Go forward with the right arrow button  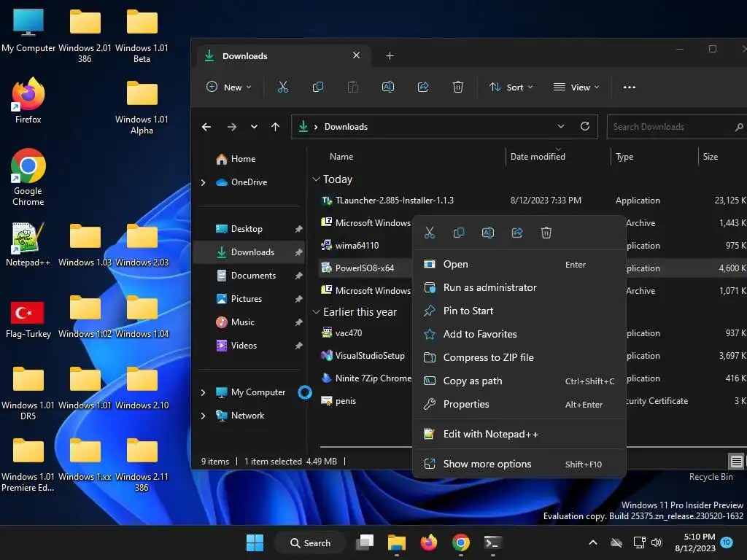click(x=232, y=127)
